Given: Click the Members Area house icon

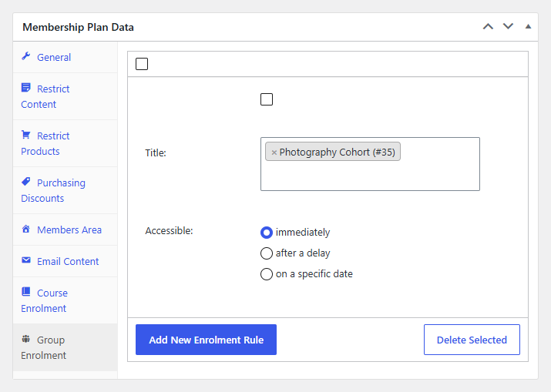Looking at the screenshot, I should (x=26, y=229).
